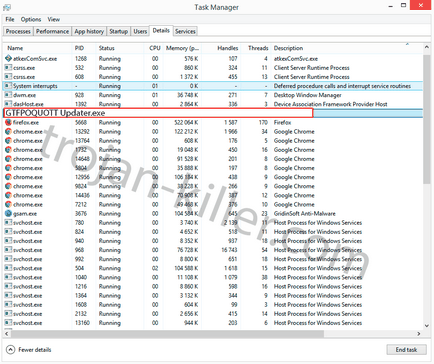Click Chrome icon for PID 5804
The width and height of the screenshot is (434, 364).
[x=8, y=168]
